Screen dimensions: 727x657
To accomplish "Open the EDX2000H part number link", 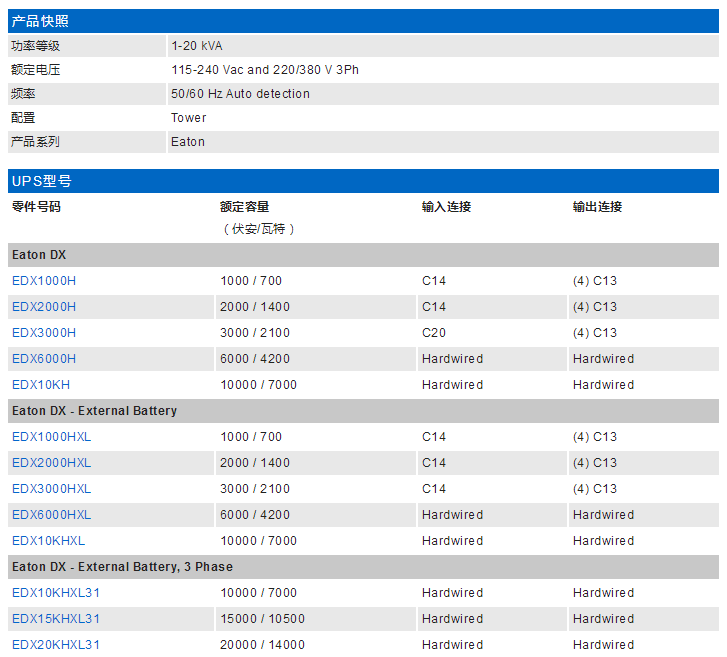I will (x=44, y=307).
